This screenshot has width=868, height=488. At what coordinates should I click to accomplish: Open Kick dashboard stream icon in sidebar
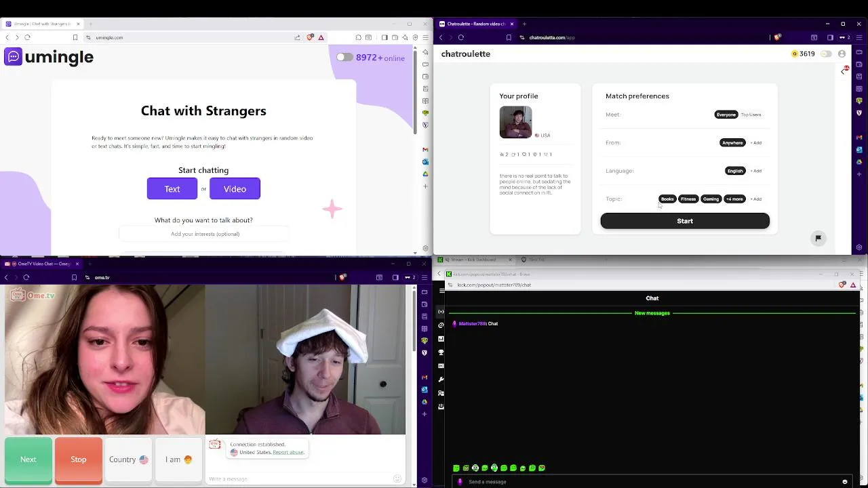[441, 312]
